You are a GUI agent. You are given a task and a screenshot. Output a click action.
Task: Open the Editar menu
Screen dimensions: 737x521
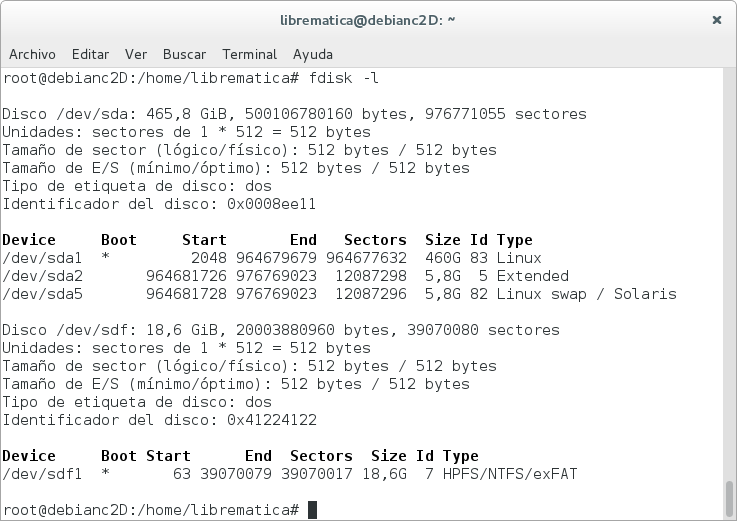click(90, 54)
